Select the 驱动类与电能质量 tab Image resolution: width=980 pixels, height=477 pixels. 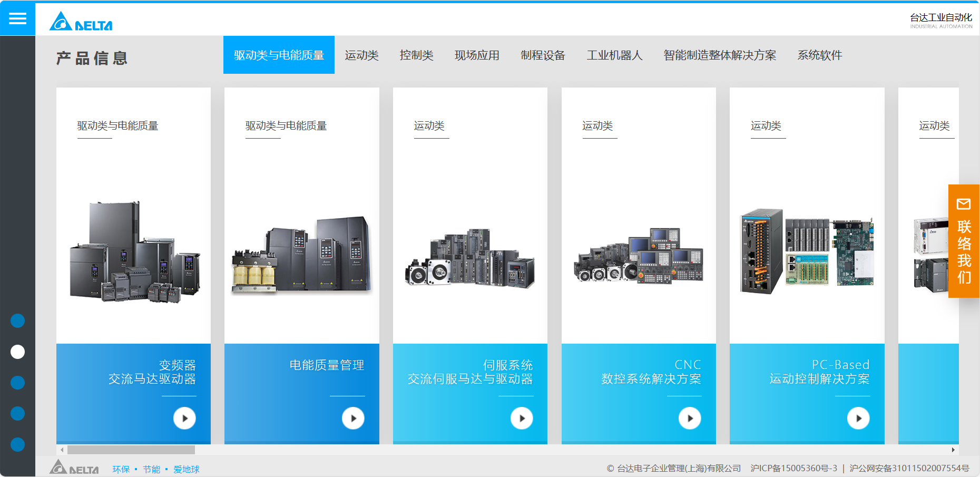279,55
